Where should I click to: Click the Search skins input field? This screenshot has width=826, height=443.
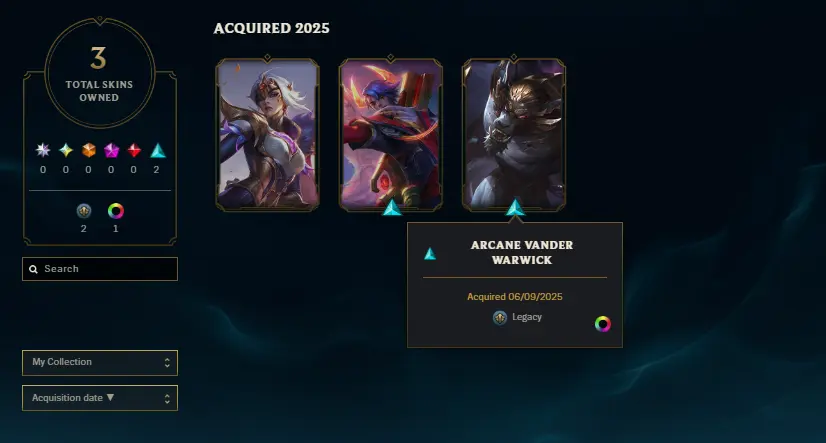pyautogui.click(x=100, y=269)
